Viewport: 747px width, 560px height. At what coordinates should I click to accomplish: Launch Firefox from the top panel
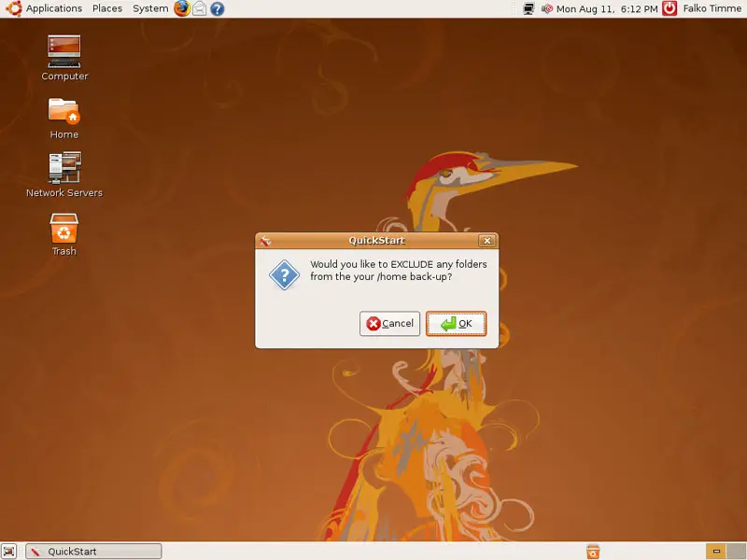181,8
